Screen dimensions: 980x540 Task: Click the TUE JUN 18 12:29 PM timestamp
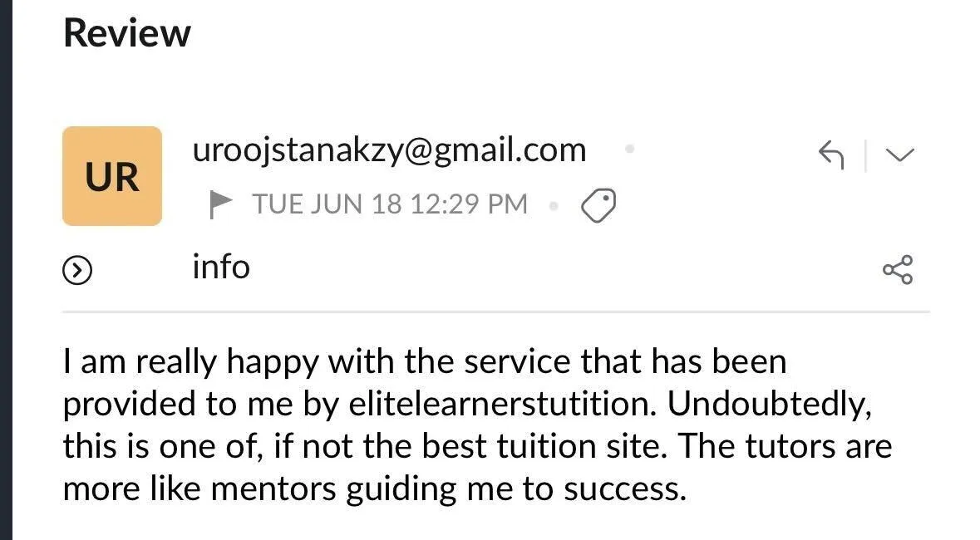[x=390, y=204]
